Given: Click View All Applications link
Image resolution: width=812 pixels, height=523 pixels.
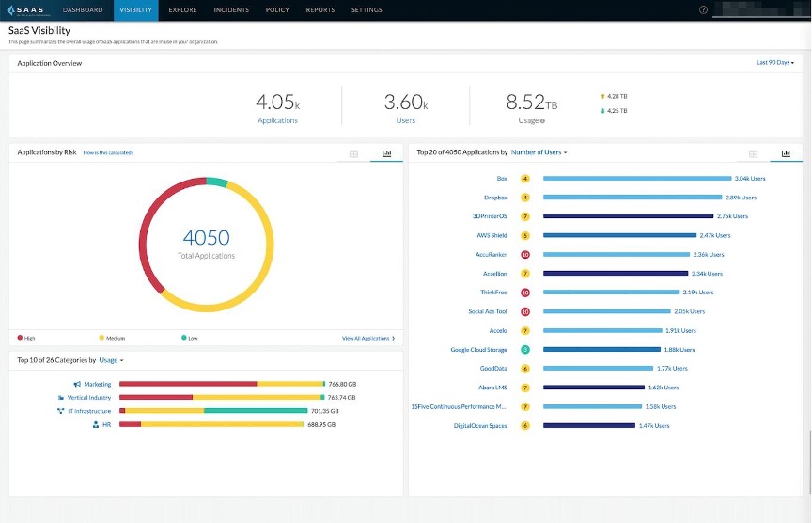Looking at the screenshot, I should click(x=368, y=338).
